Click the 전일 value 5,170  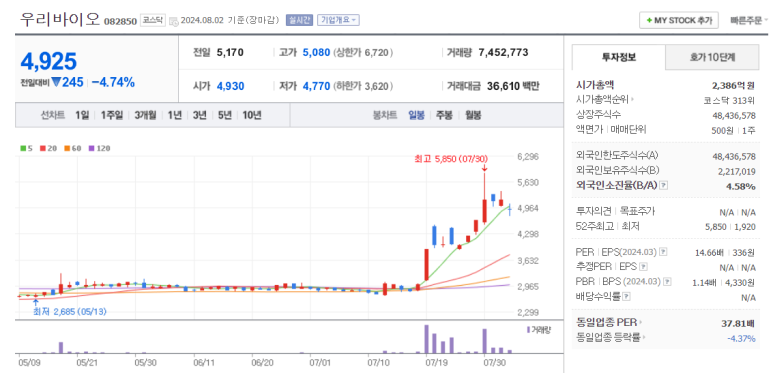tap(230, 52)
